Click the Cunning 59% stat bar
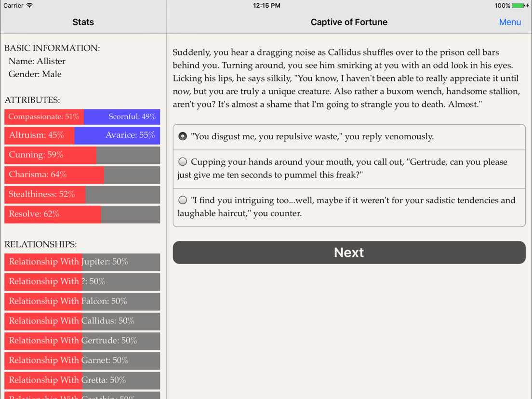Viewport: 532px width, 399px height. point(82,155)
